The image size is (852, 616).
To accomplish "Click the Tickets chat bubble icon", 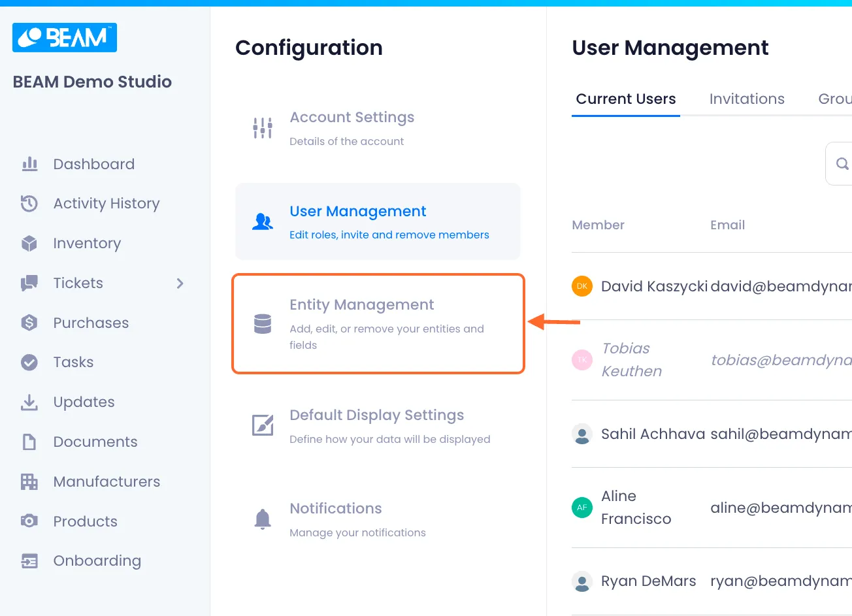I will 29,284.
